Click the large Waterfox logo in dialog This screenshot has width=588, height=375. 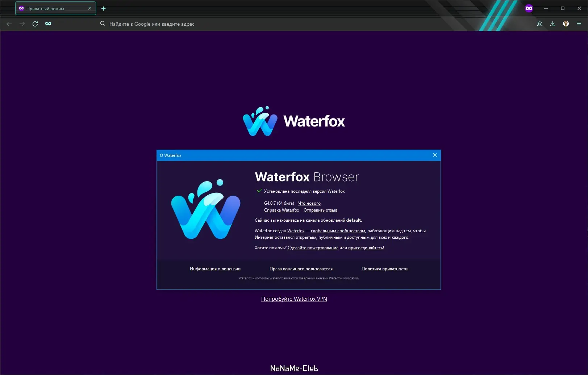pyautogui.click(x=206, y=209)
